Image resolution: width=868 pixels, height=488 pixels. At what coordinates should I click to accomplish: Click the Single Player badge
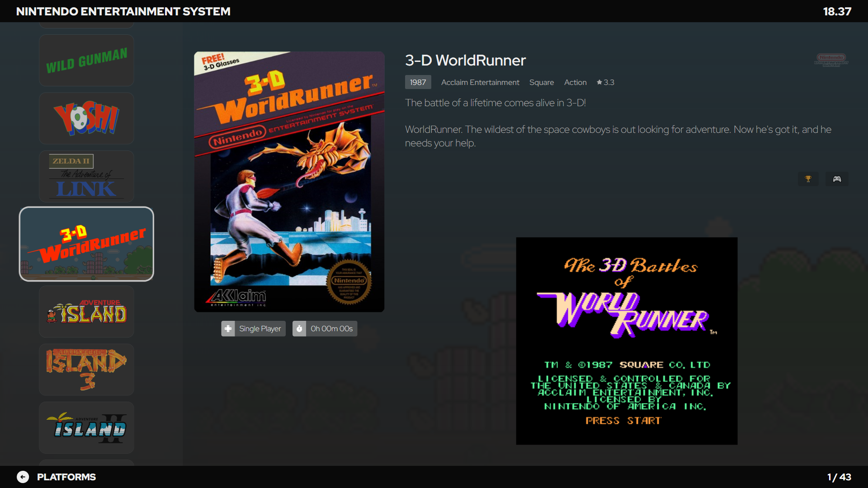pos(253,328)
